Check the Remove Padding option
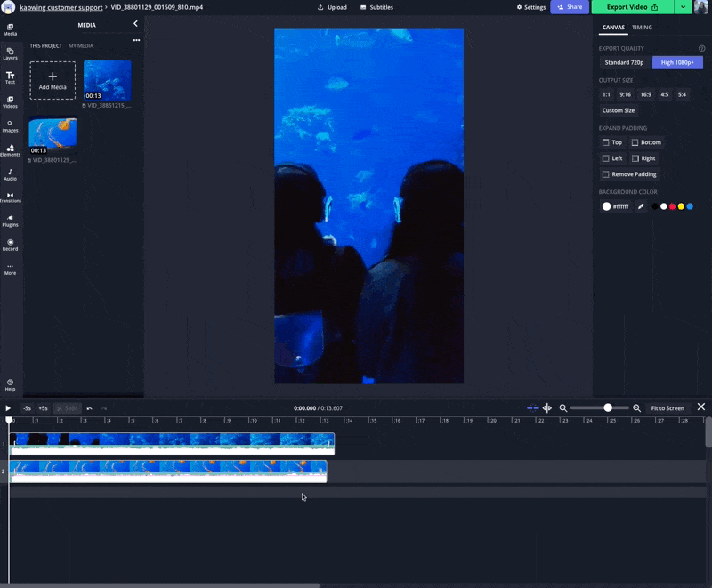Viewport: 712px width, 588px height. 606,174
